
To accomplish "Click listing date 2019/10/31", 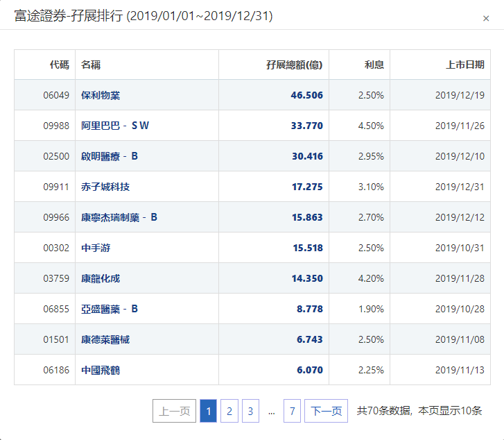I will pyautogui.click(x=460, y=248).
